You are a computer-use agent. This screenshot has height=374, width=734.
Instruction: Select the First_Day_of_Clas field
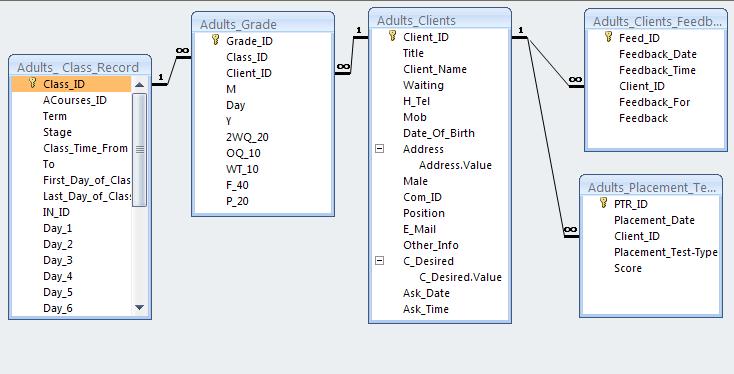87,180
